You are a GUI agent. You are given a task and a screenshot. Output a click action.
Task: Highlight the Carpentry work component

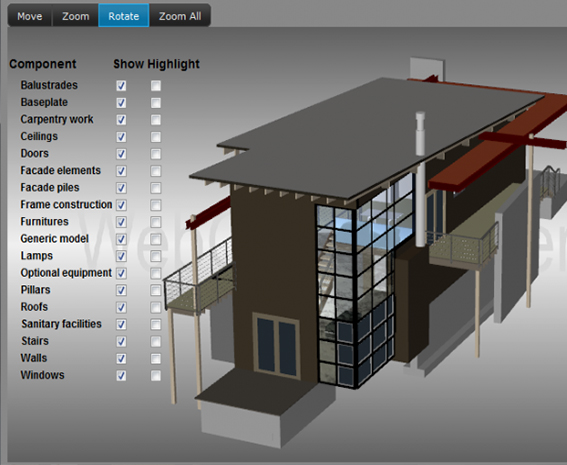[x=156, y=120]
